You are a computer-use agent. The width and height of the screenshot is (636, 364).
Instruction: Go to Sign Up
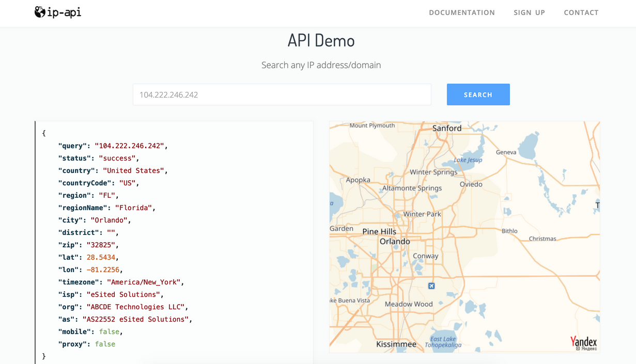point(529,12)
